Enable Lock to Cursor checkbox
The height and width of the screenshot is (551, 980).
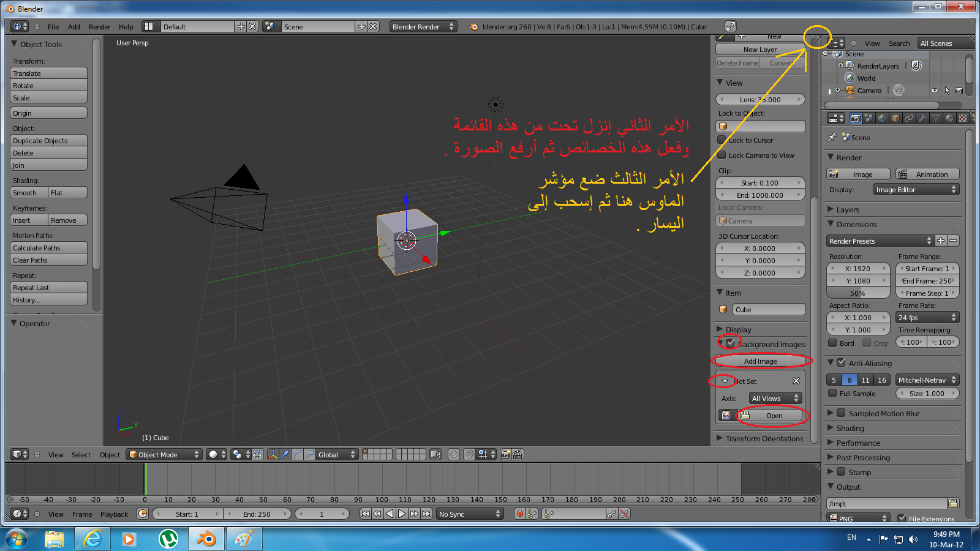coord(722,140)
